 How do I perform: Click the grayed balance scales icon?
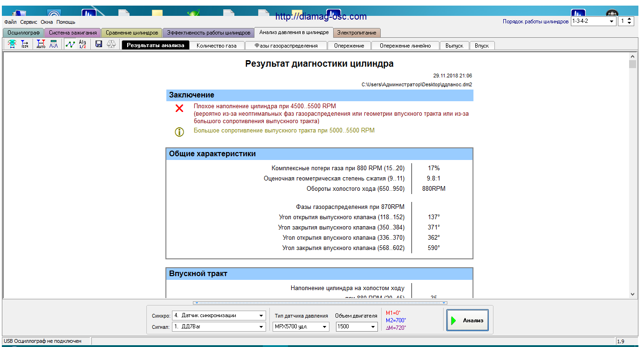112,44
